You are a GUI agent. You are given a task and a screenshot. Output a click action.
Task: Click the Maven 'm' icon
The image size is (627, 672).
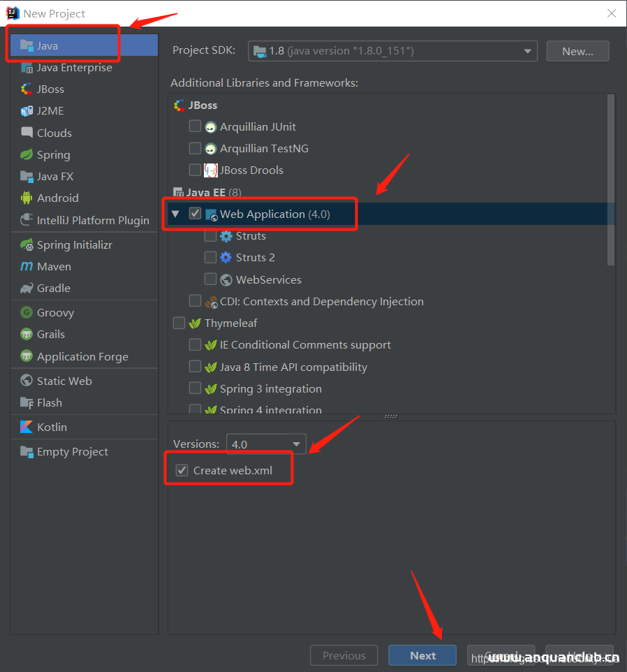[27, 266]
